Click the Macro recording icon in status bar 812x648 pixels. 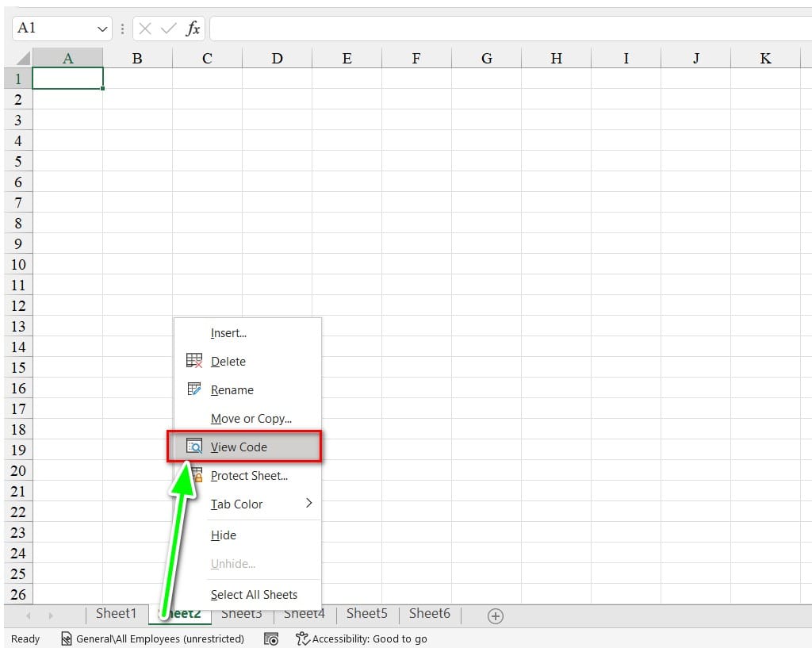pyautogui.click(x=271, y=638)
